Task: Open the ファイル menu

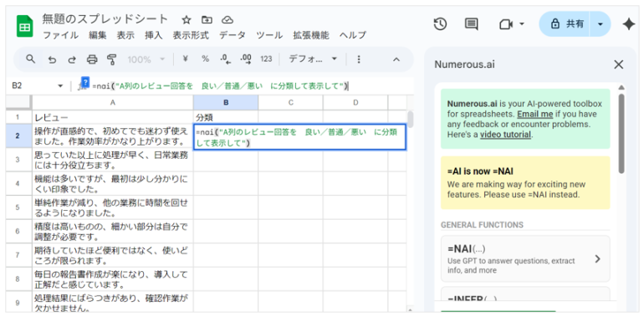Action: click(x=61, y=35)
